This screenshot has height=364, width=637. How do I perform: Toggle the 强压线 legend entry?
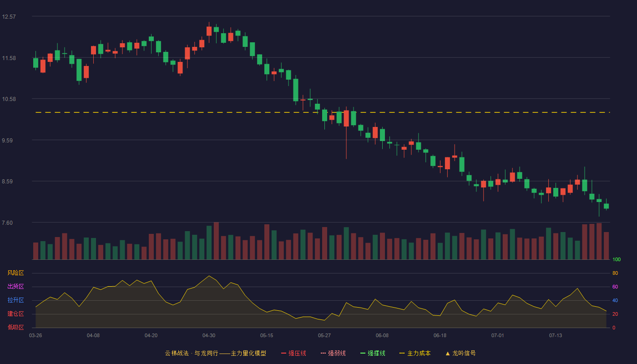[293, 353]
